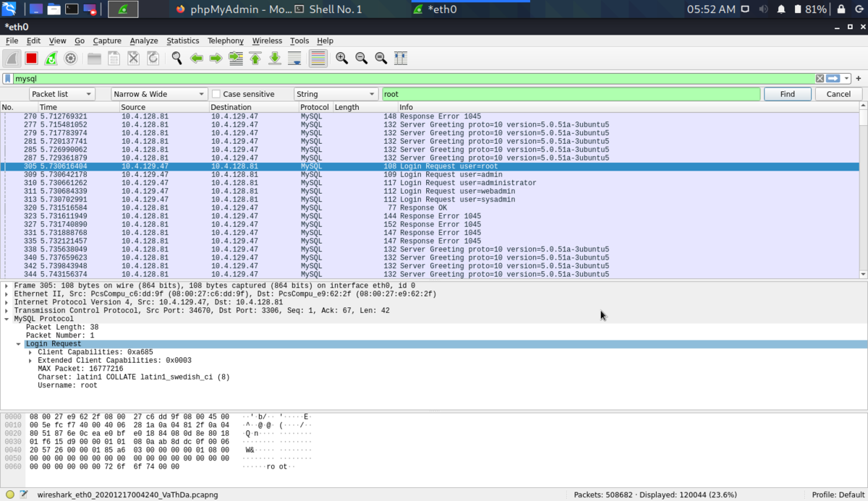Switch to Shell No. 1 taskbar window

(328, 9)
